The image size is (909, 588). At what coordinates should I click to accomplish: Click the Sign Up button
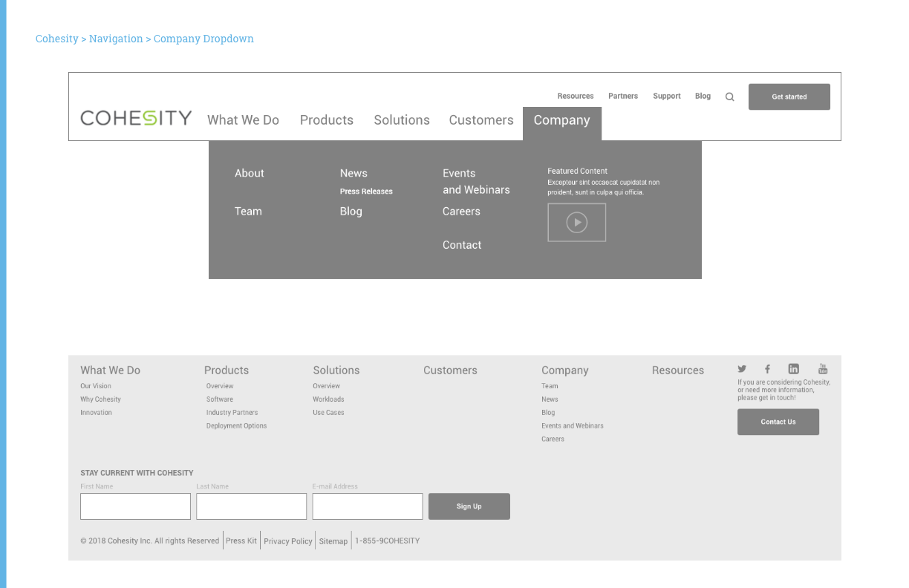469,506
